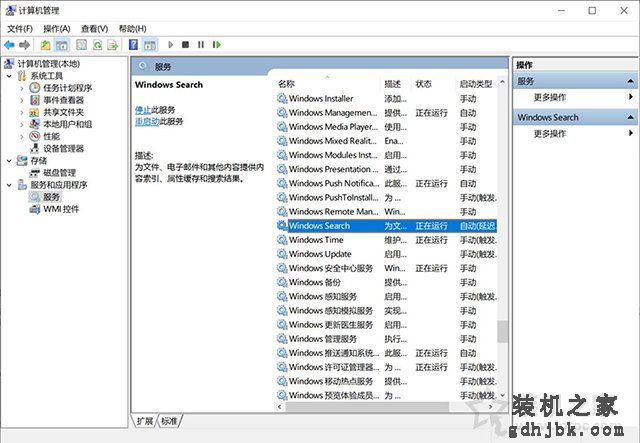Collapse the 服务 section in the 操作 pane
640x443 pixels.
coord(630,81)
